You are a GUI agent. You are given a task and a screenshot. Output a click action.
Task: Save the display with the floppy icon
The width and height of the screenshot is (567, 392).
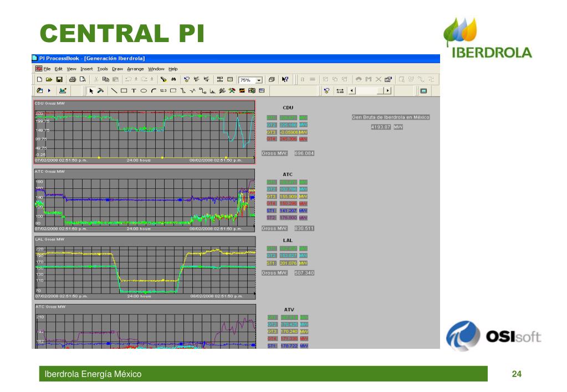(59, 80)
